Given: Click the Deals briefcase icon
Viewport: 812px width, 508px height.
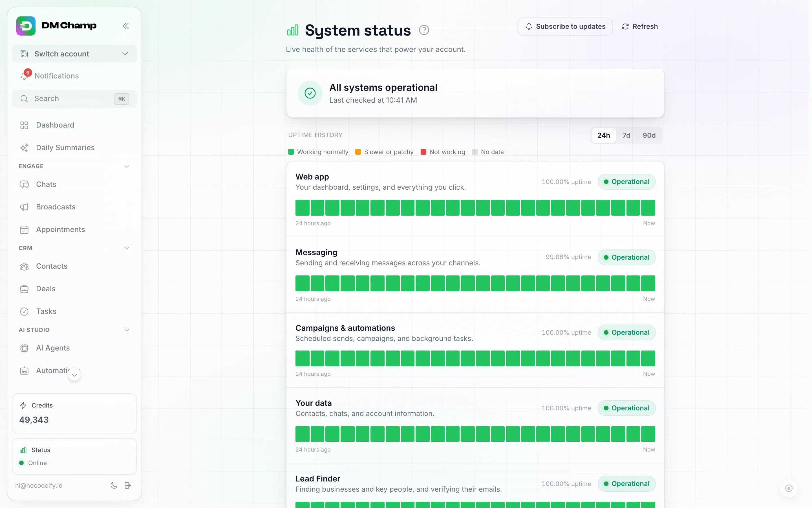Looking at the screenshot, I should [24, 289].
